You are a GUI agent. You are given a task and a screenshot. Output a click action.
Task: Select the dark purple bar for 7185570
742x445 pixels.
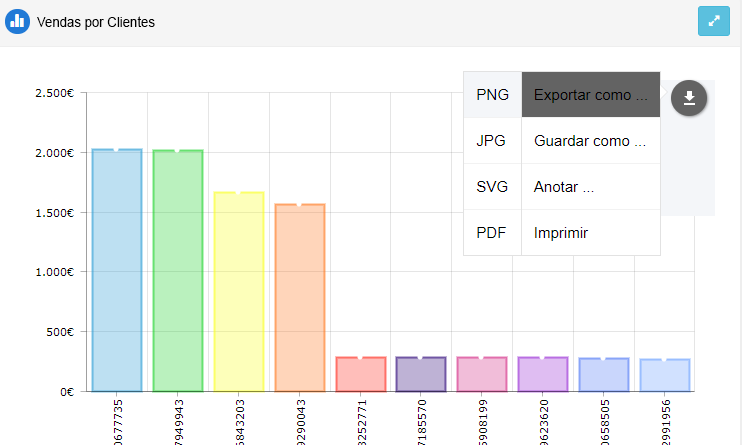click(x=421, y=374)
